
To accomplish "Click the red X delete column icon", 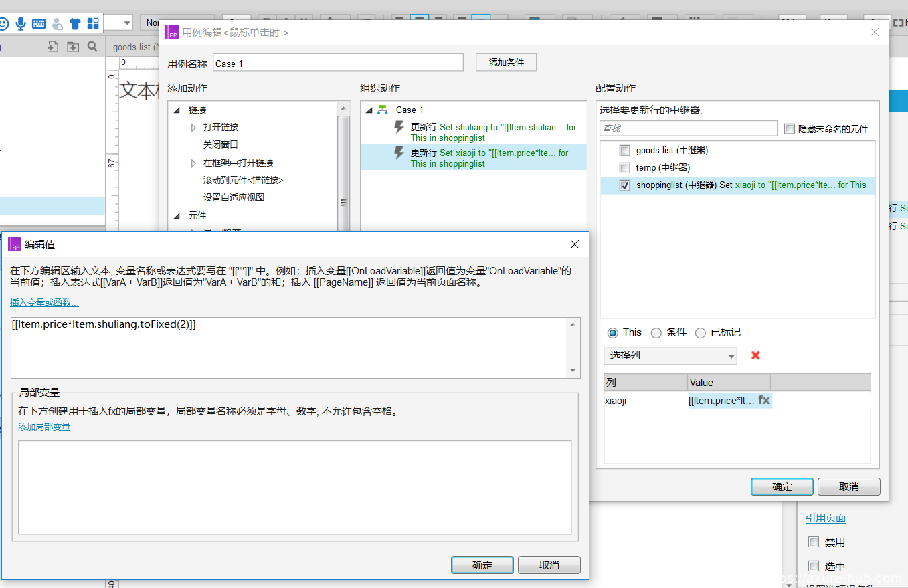I will coord(755,355).
